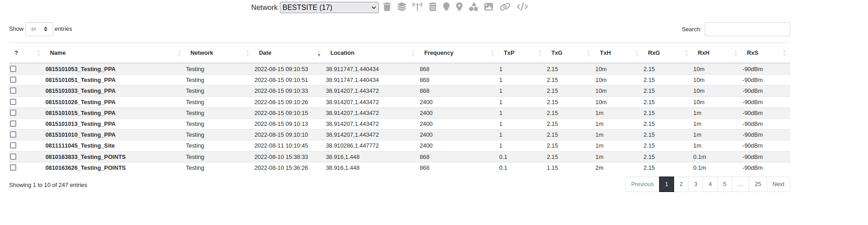Sort table by Date column header
This screenshot has width=868, height=225.
pos(265,53)
